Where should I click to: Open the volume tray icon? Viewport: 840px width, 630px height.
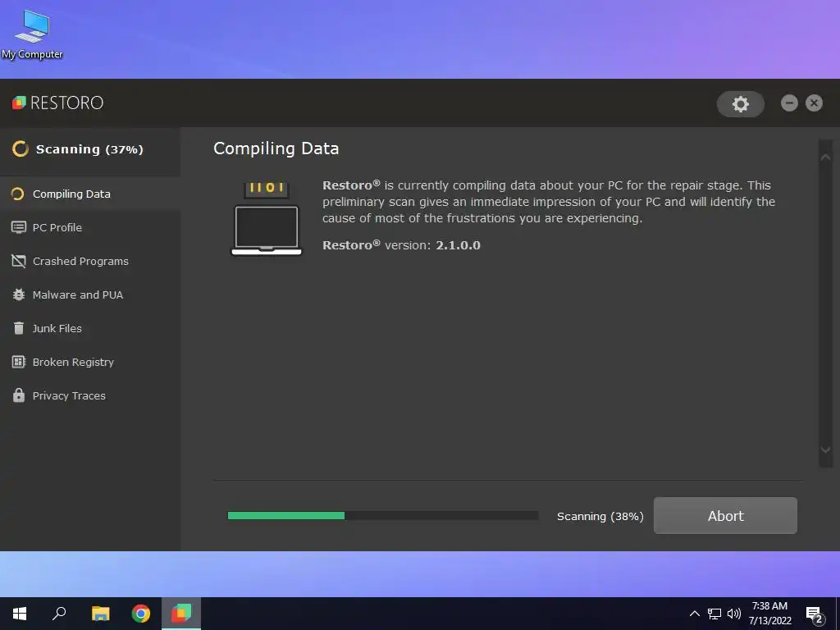(x=734, y=614)
